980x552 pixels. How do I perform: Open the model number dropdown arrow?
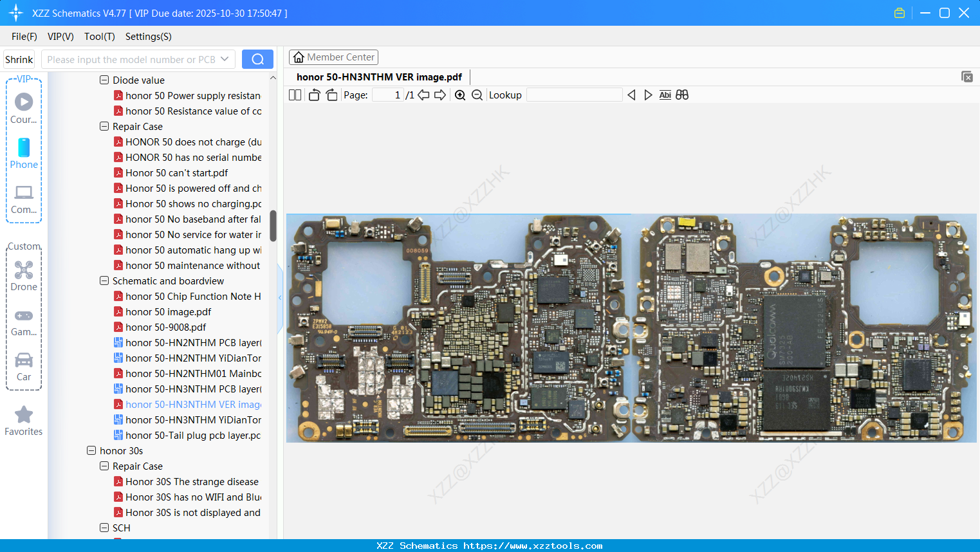225,59
